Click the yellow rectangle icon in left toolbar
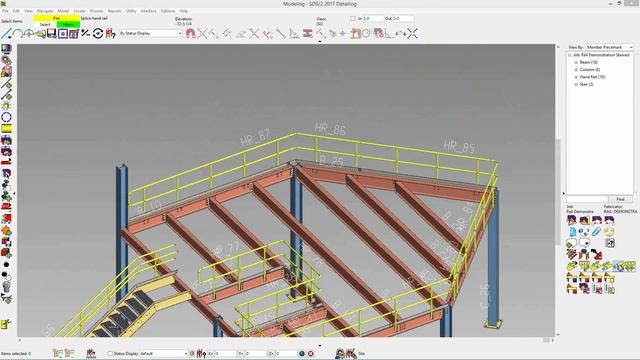Viewport: 640px width, 360px height. (x=6, y=129)
